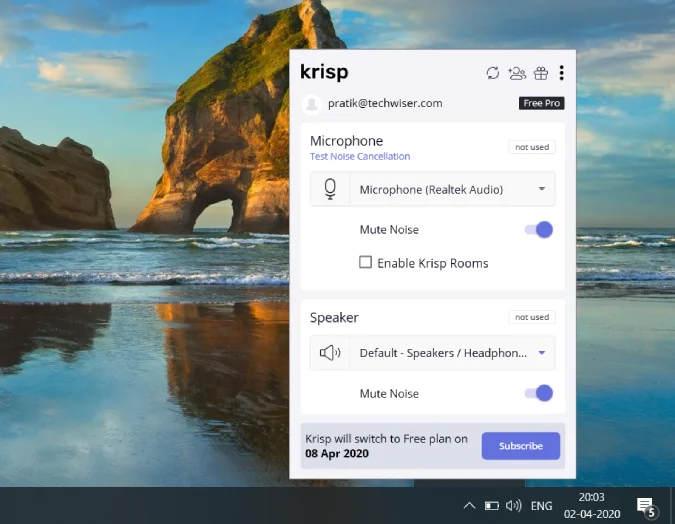Click the Speaker section heading

click(334, 318)
